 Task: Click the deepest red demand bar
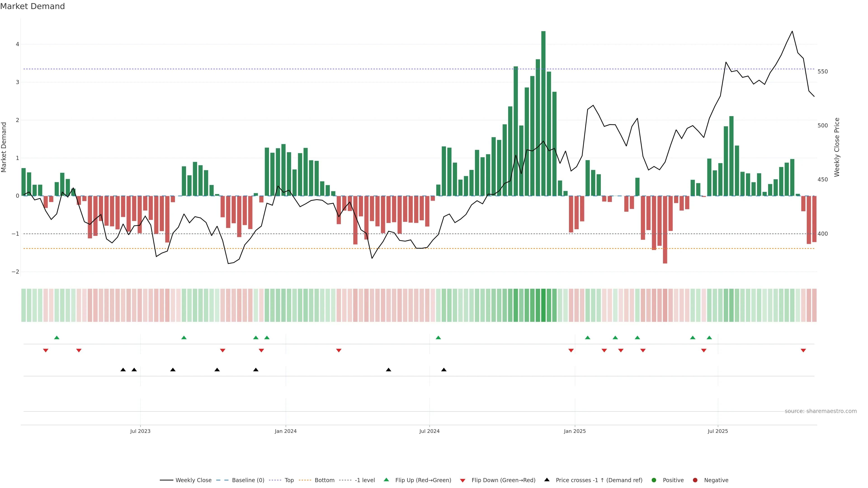pos(665,229)
